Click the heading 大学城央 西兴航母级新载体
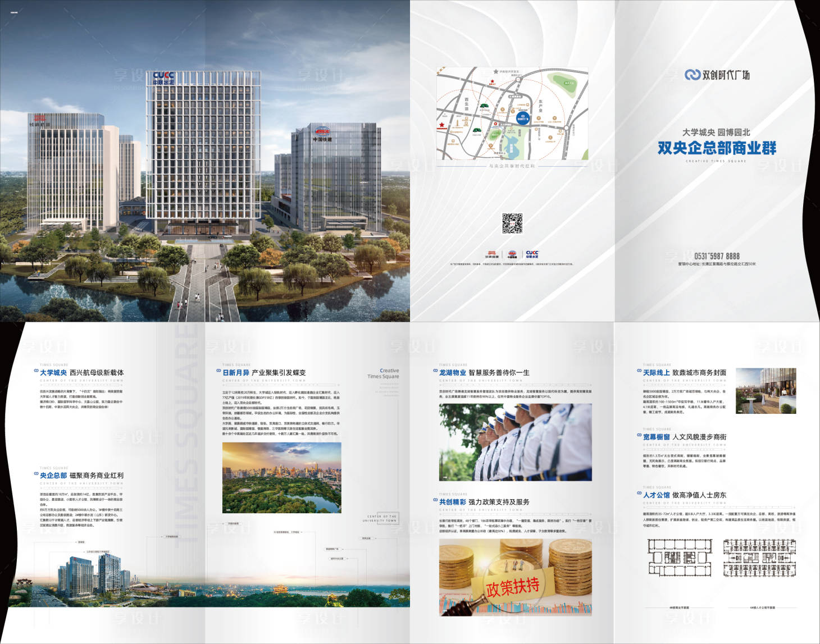This screenshot has height=644, width=820. pyautogui.click(x=82, y=372)
